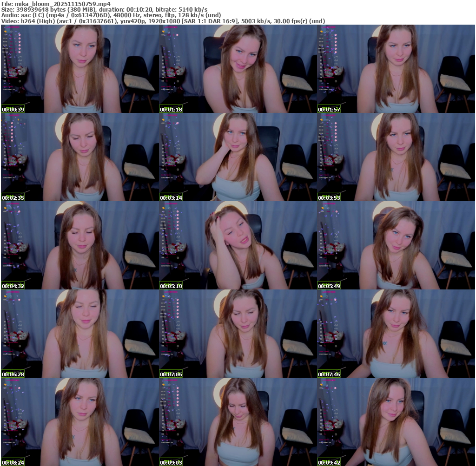Open the frame timestamped 00:06:28
This screenshot has height=466, width=476.
point(79,334)
